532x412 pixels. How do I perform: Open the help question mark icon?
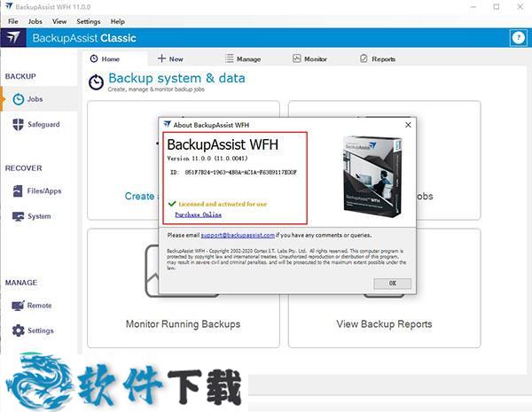click(518, 37)
